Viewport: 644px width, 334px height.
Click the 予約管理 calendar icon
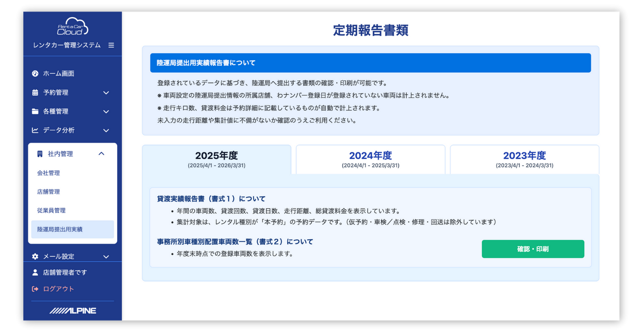pyautogui.click(x=35, y=93)
